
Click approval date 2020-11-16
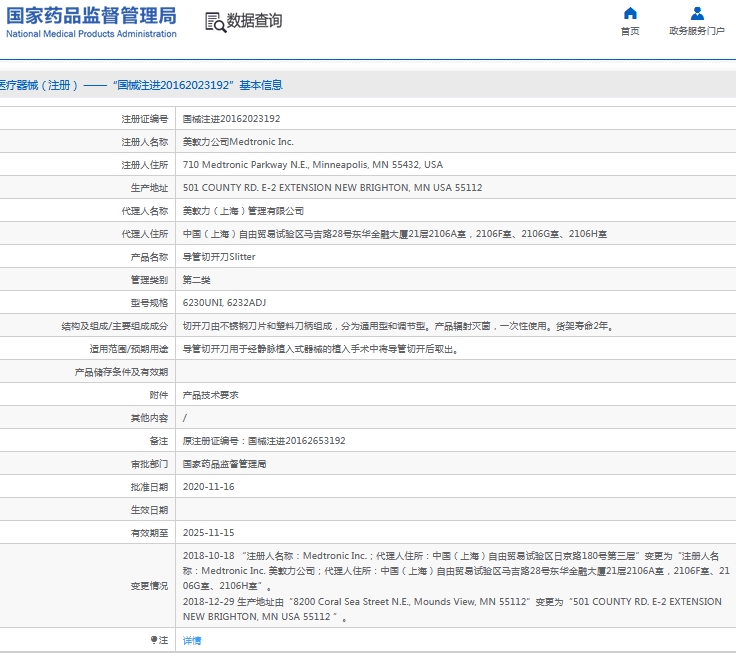208,487
